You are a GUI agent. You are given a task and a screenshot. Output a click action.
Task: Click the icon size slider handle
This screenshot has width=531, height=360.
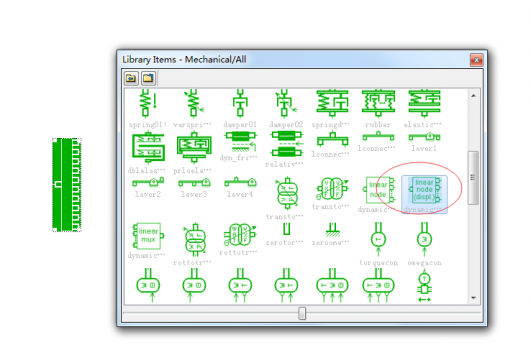coord(302,313)
